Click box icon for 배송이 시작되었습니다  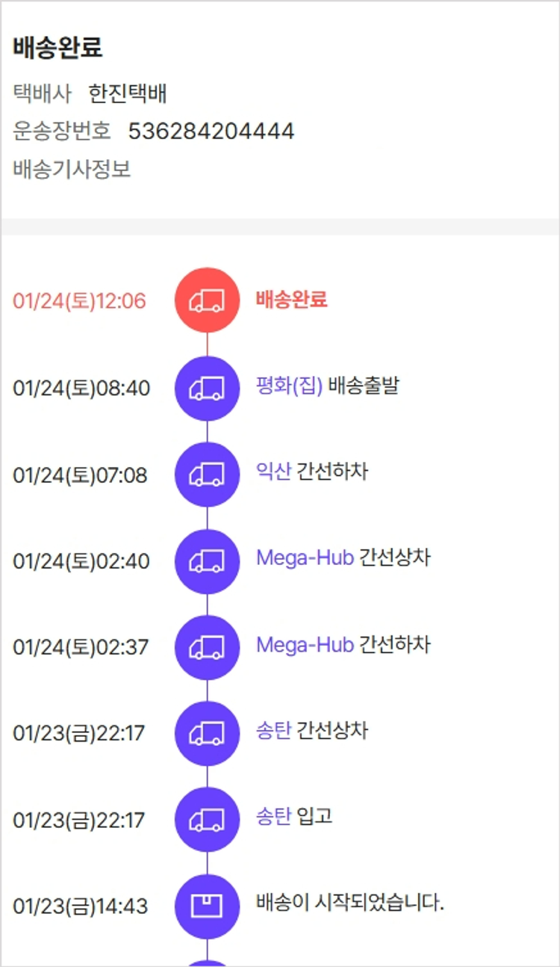tap(207, 906)
